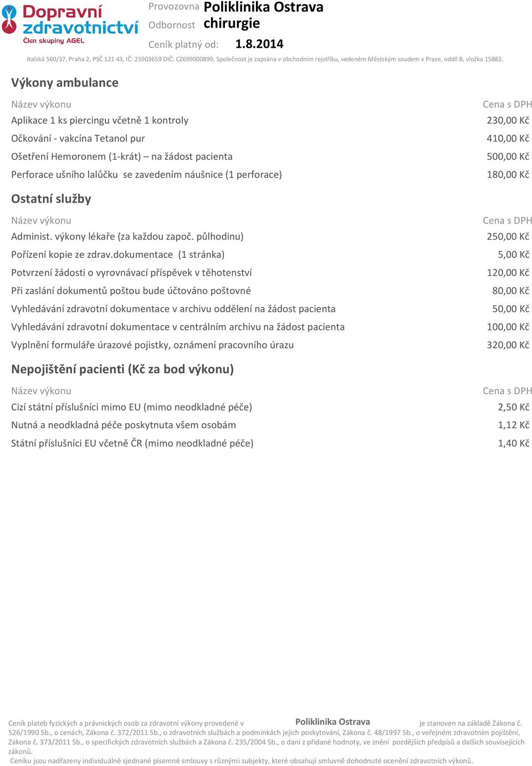Click the Hemoronem treatment price 500,00 Kč
Image resolution: width=532 pixels, height=766 pixels.
click(x=508, y=156)
